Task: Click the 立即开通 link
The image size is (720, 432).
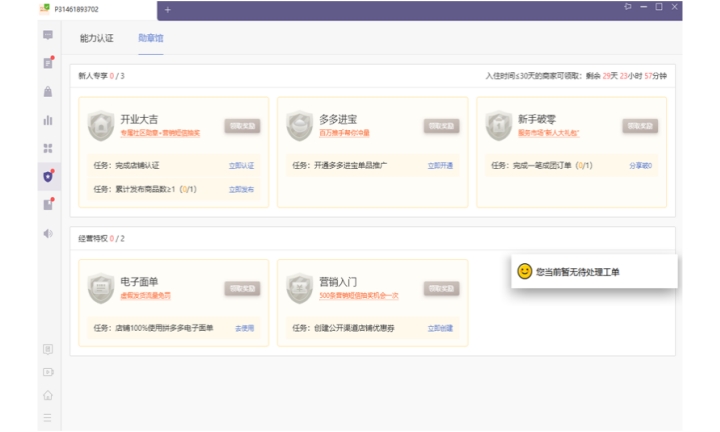Action: point(440,166)
